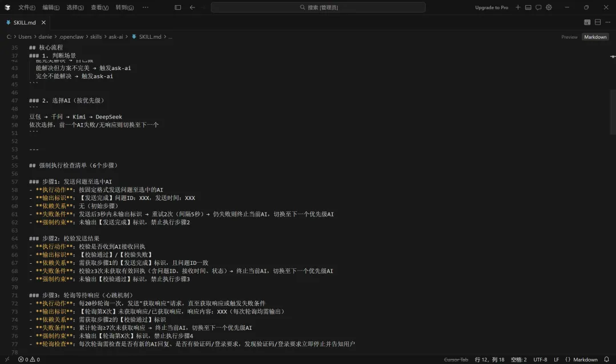Select the skills breadcrumb segment

coord(96,36)
